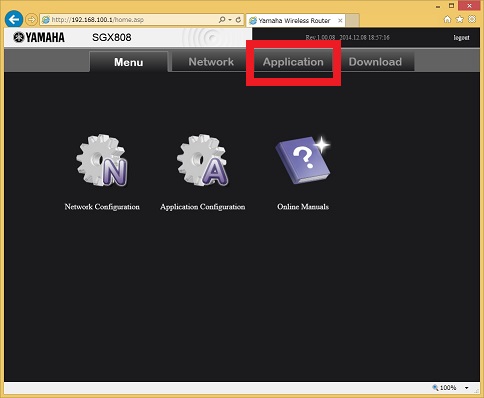Viewport: 484px width, 398px height.
Task: Maximize the browser window
Action: pos(451,6)
